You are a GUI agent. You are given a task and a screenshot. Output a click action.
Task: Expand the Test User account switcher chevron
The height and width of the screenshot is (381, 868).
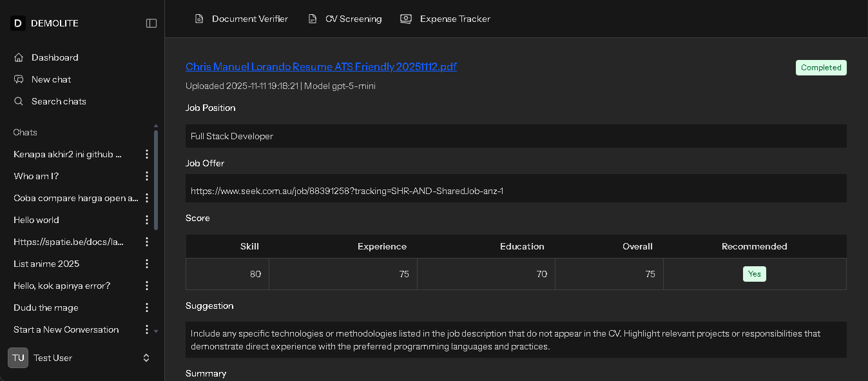pyautogui.click(x=146, y=358)
